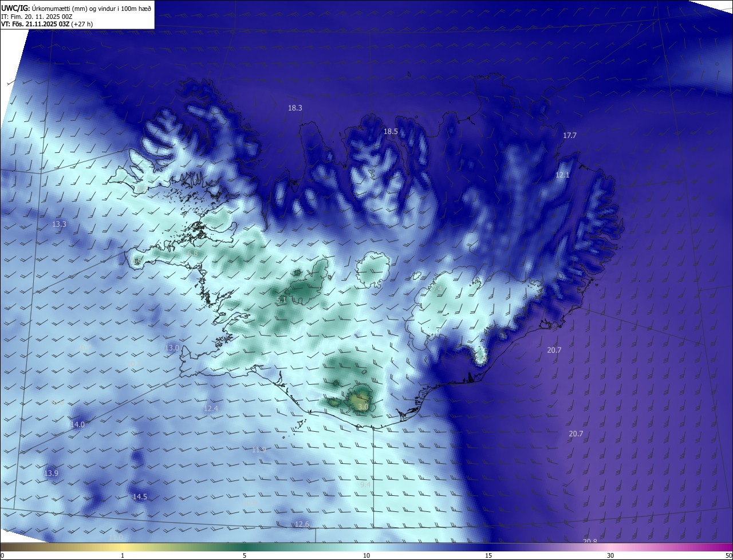This screenshot has height=560, width=733.
Task: Click the 20.7 label nearest the southeast coast
Action: pos(554,350)
